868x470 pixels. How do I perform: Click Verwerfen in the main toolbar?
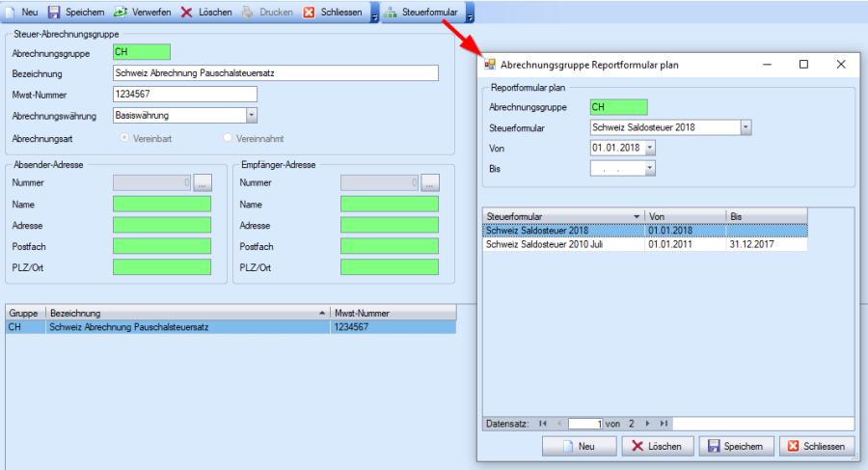[x=143, y=12]
